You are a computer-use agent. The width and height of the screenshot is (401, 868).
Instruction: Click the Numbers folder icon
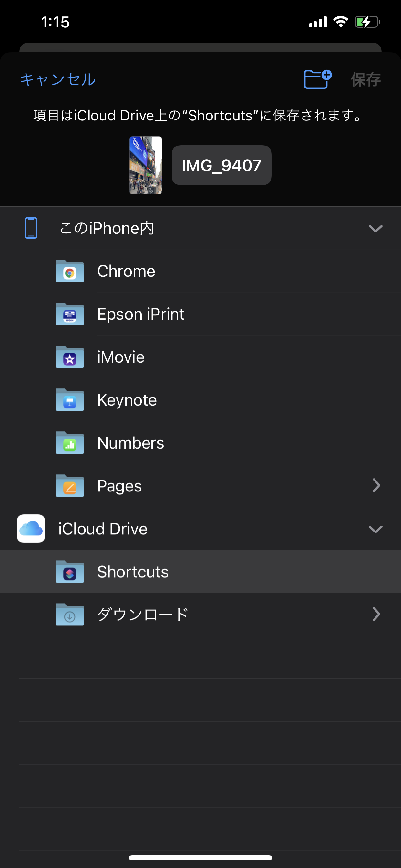(70, 443)
